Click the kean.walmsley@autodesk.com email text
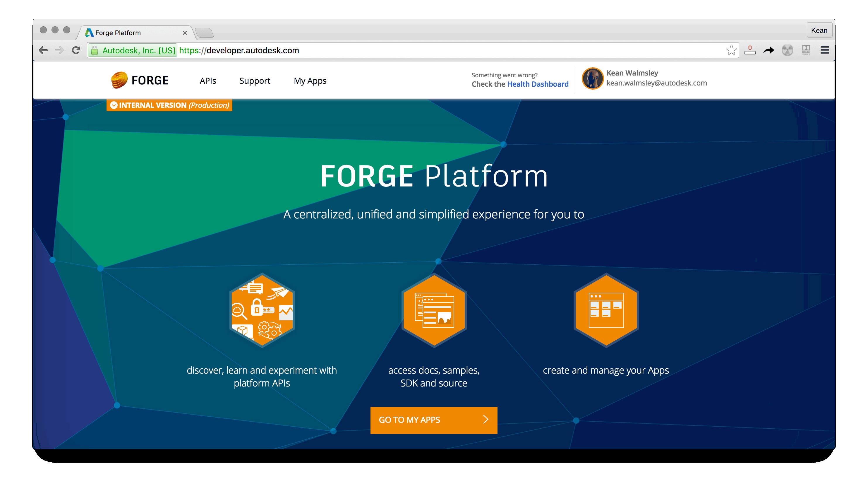Screen dimensions: 868x496 coord(656,83)
